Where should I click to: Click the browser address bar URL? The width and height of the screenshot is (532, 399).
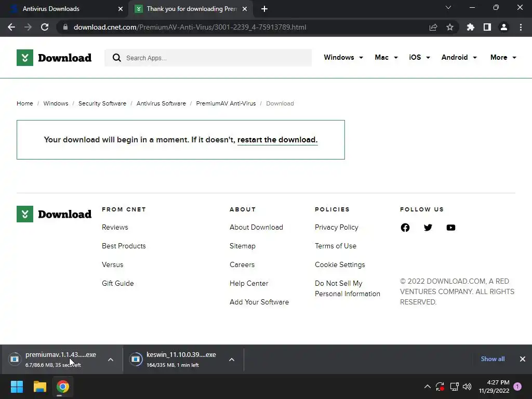point(190,27)
